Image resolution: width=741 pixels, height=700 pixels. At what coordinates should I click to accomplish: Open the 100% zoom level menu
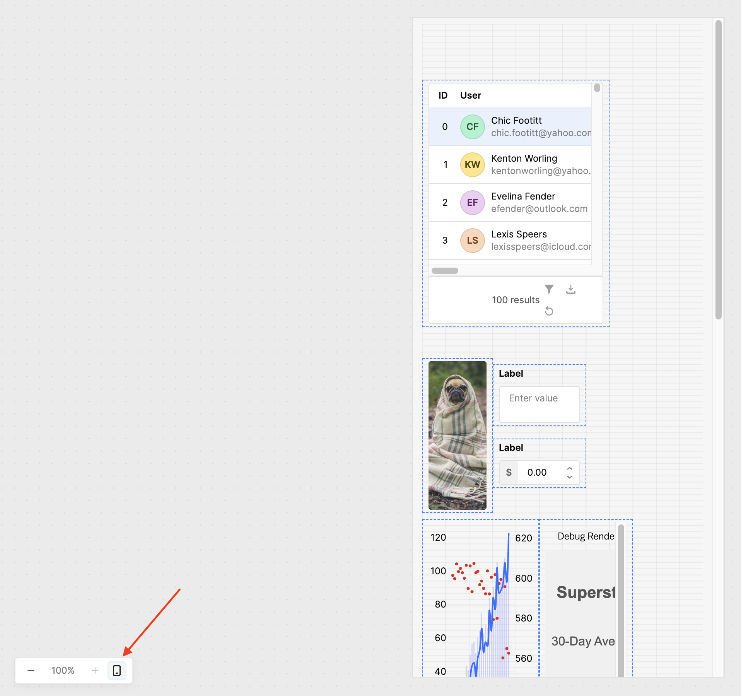click(63, 670)
